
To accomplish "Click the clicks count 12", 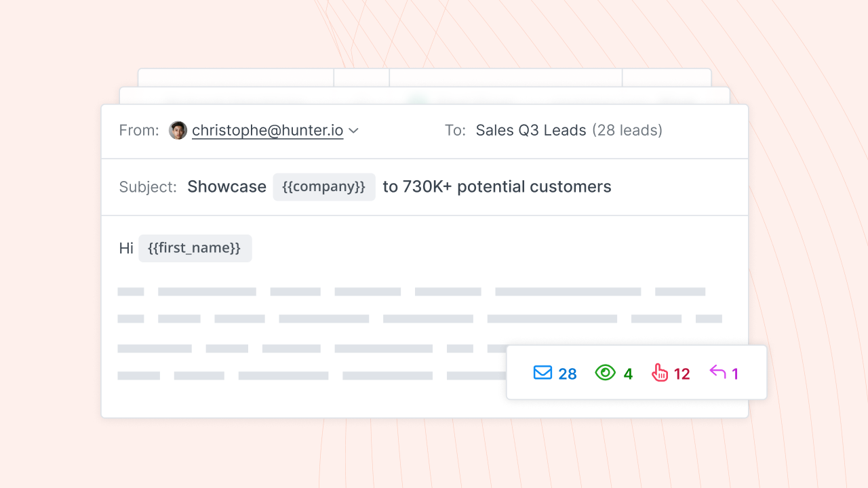I will click(682, 374).
